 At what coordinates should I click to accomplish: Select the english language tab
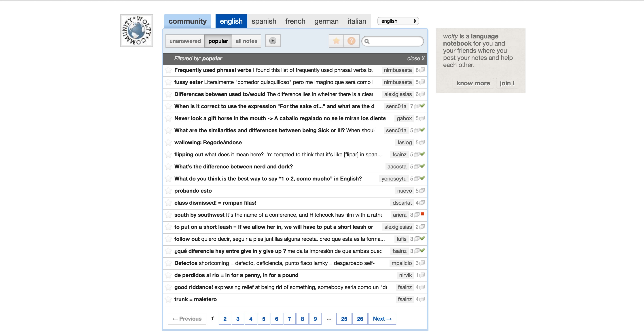point(231,21)
